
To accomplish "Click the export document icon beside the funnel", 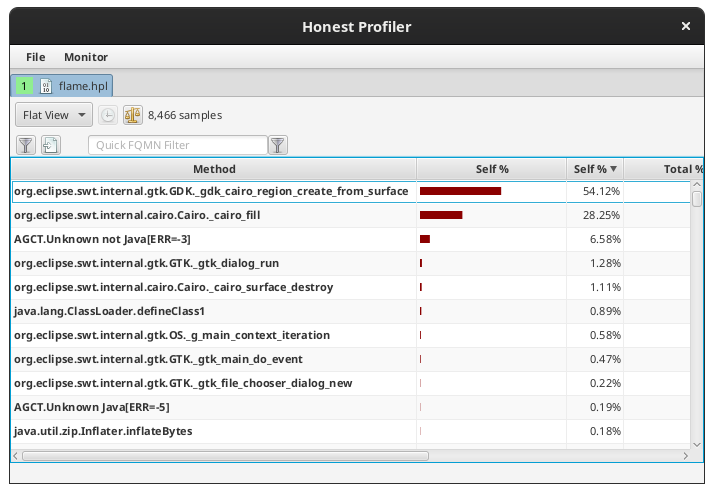I will (51, 145).
